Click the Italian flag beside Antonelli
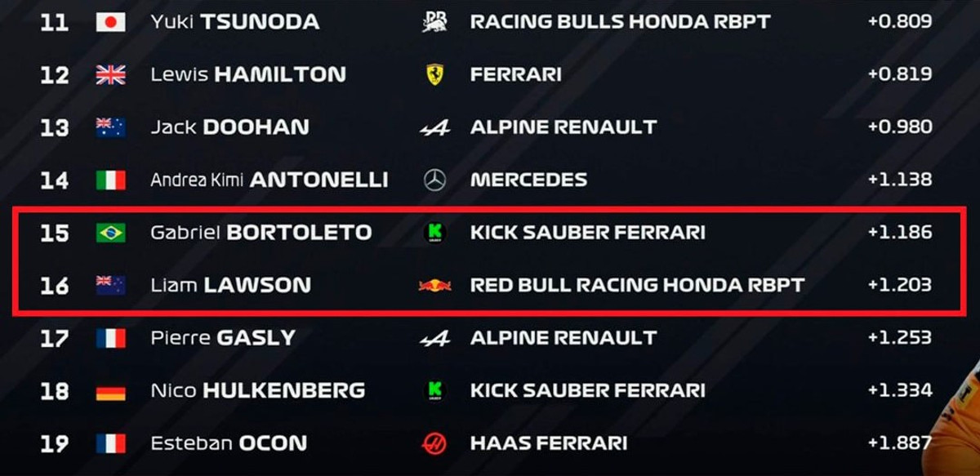The width and height of the screenshot is (980, 476). coord(111,180)
